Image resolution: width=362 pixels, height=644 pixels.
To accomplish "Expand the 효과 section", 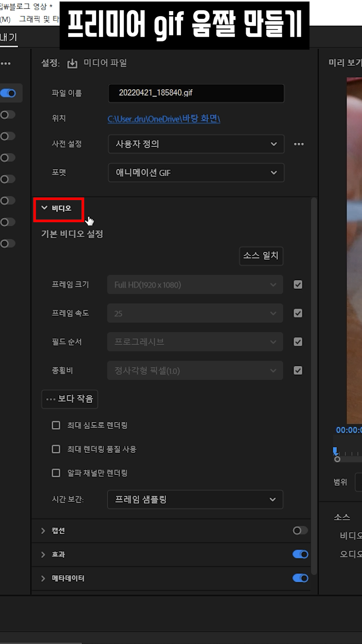I will click(43, 554).
